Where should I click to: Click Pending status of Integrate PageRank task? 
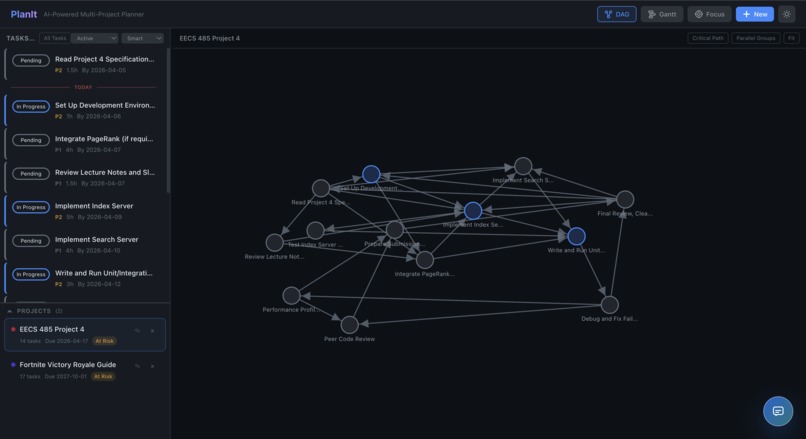click(x=31, y=140)
